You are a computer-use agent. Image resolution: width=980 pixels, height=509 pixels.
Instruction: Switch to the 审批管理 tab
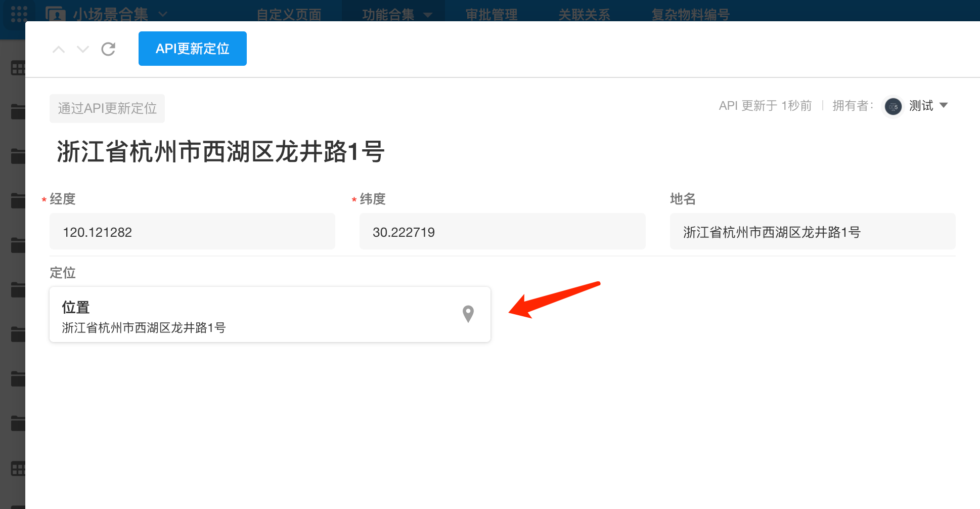(491, 15)
